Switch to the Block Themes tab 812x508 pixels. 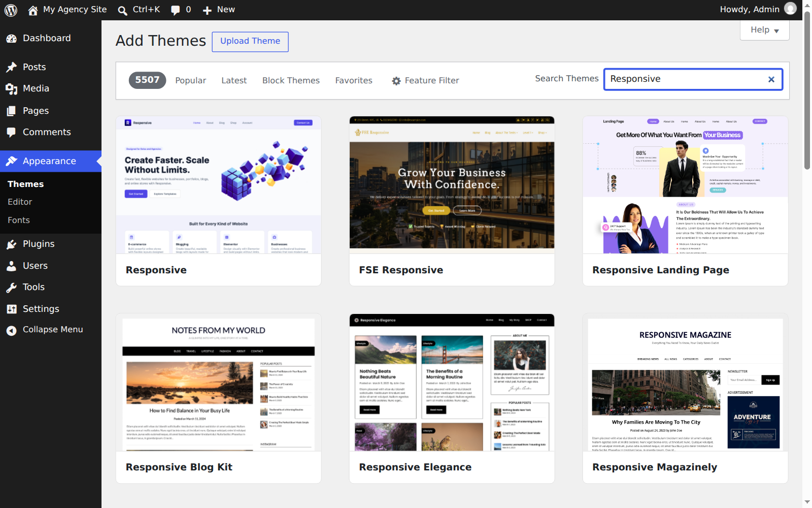click(x=291, y=80)
